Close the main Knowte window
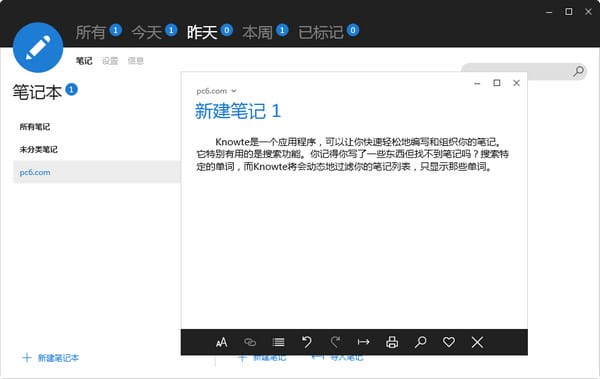Screen dimensions: 600x379 (x=589, y=12)
